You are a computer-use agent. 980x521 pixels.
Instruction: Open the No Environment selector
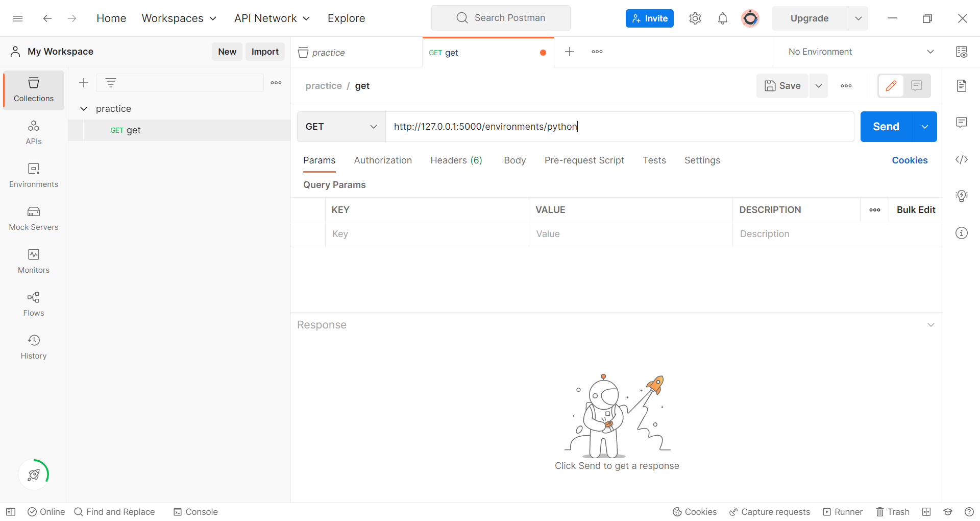(861, 52)
